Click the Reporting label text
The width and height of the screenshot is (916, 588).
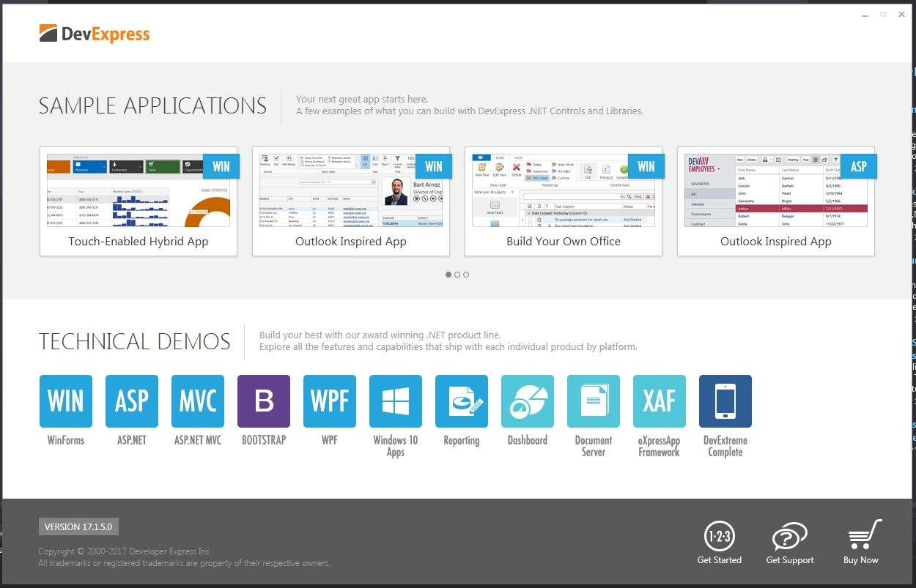(x=462, y=440)
